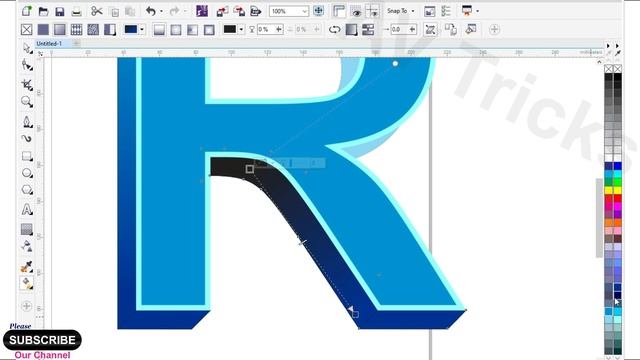640x360 pixels.
Task: Cut selection with the scissors icon
Action: pyautogui.click(x=97, y=11)
